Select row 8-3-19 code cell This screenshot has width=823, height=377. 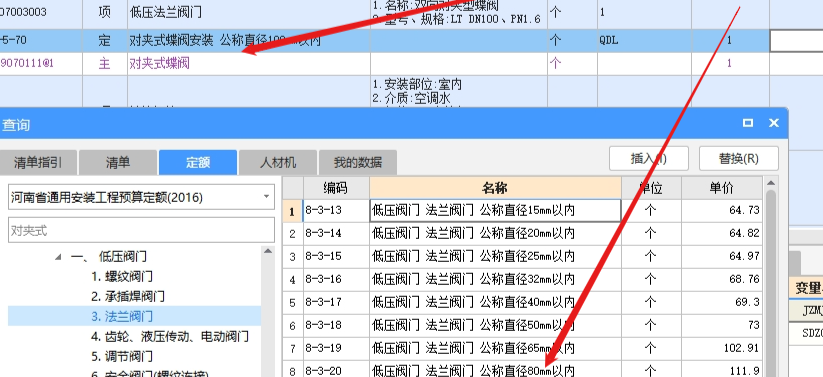[x=336, y=348]
